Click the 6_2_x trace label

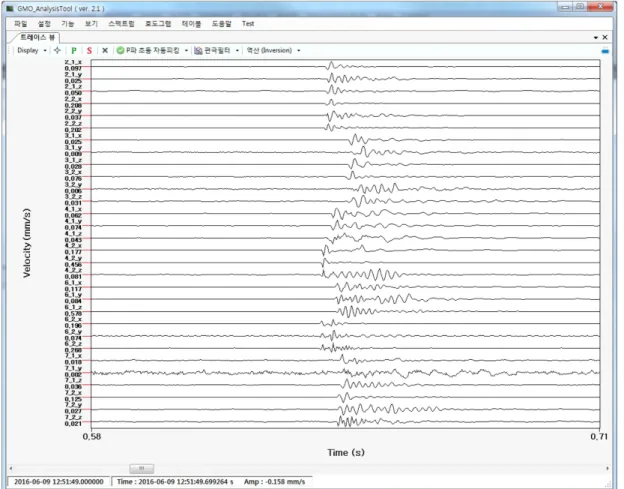(73, 319)
